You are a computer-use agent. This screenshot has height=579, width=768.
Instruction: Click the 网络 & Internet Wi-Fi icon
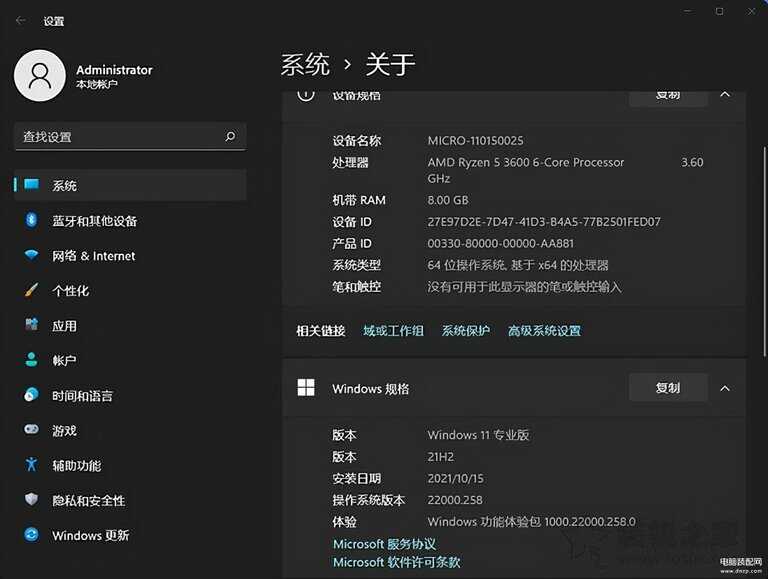31,255
